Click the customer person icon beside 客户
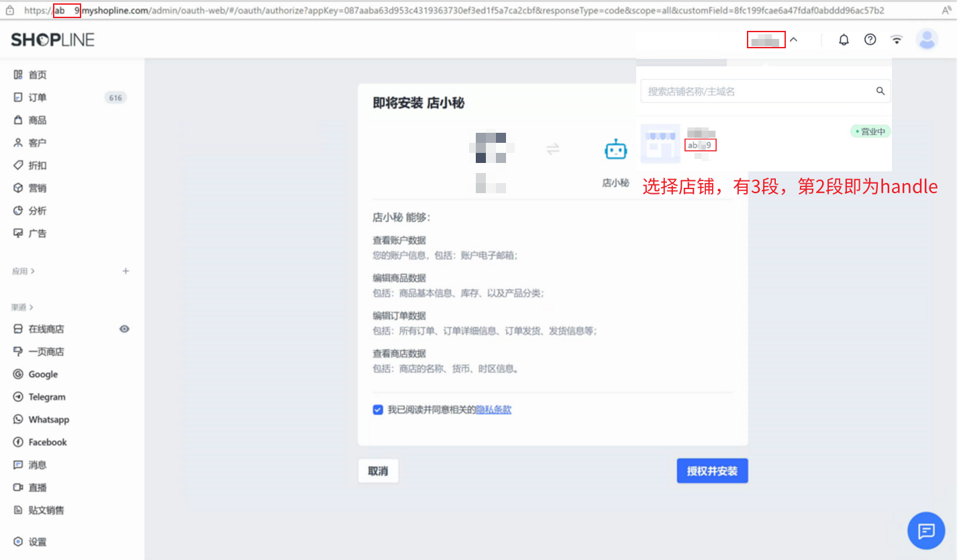 pyautogui.click(x=18, y=143)
